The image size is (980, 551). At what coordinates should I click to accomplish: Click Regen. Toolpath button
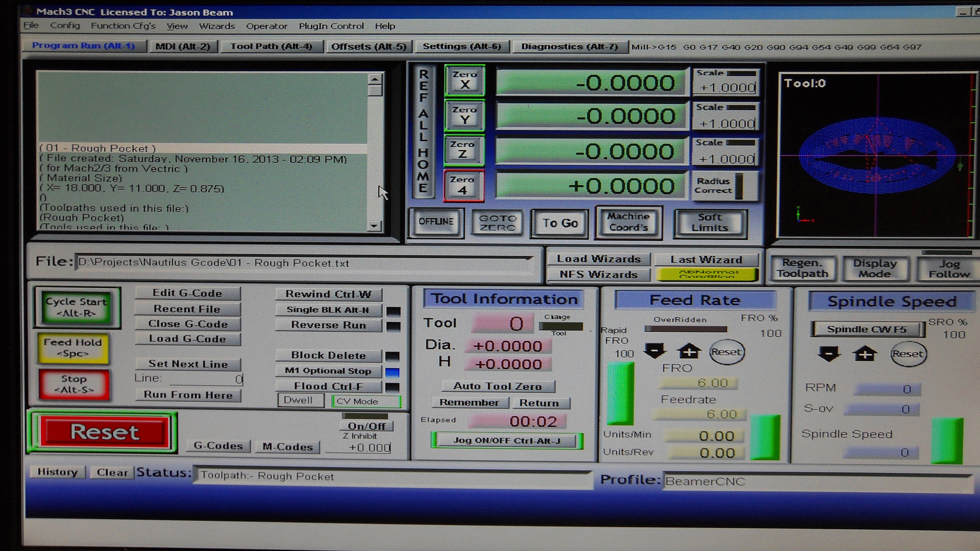coord(802,268)
